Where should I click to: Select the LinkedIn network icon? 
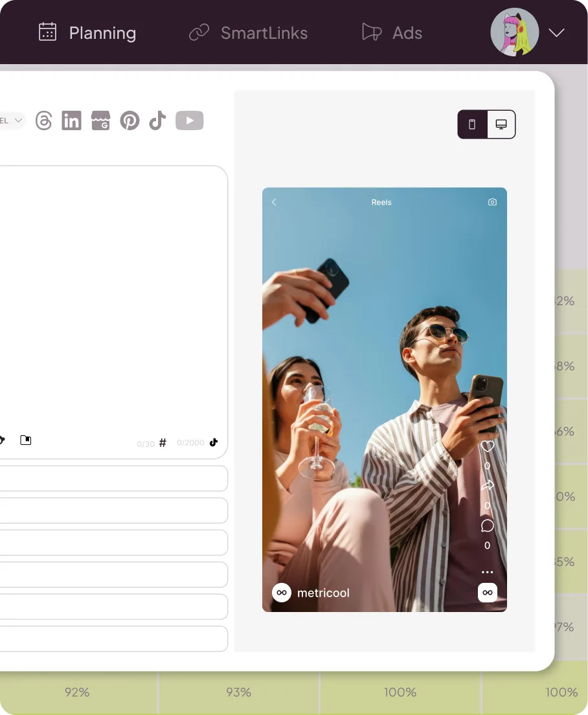(x=71, y=120)
